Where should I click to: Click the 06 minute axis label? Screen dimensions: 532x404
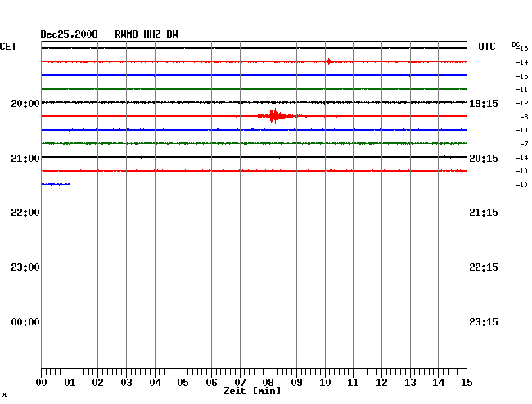coord(211,383)
